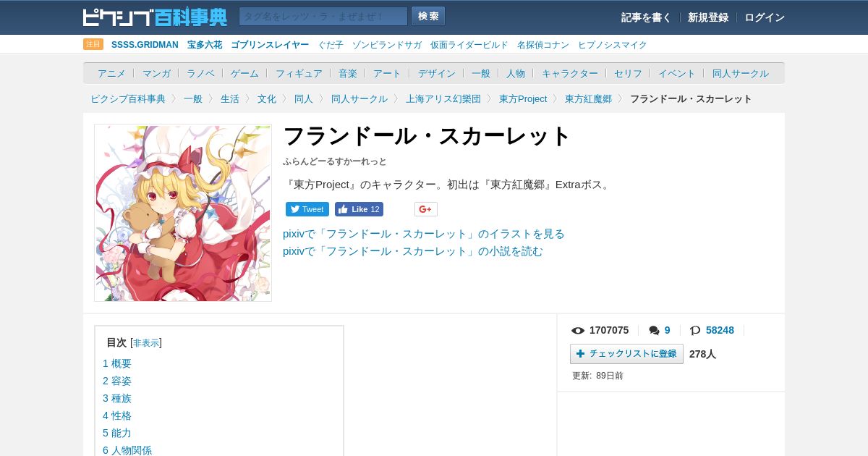Open trending tag 仮面ライダービルド
The width and height of the screenshot is (868, 456).
click(469, 45)
